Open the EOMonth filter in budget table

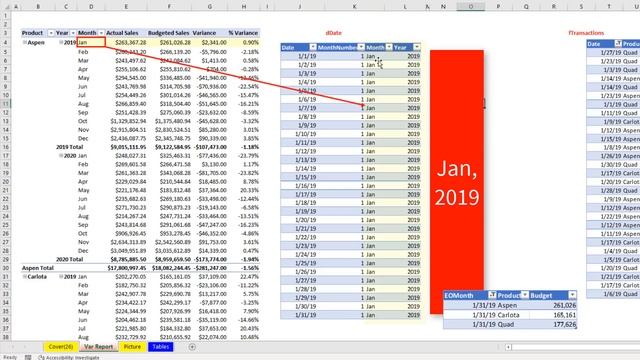[492, 295]
